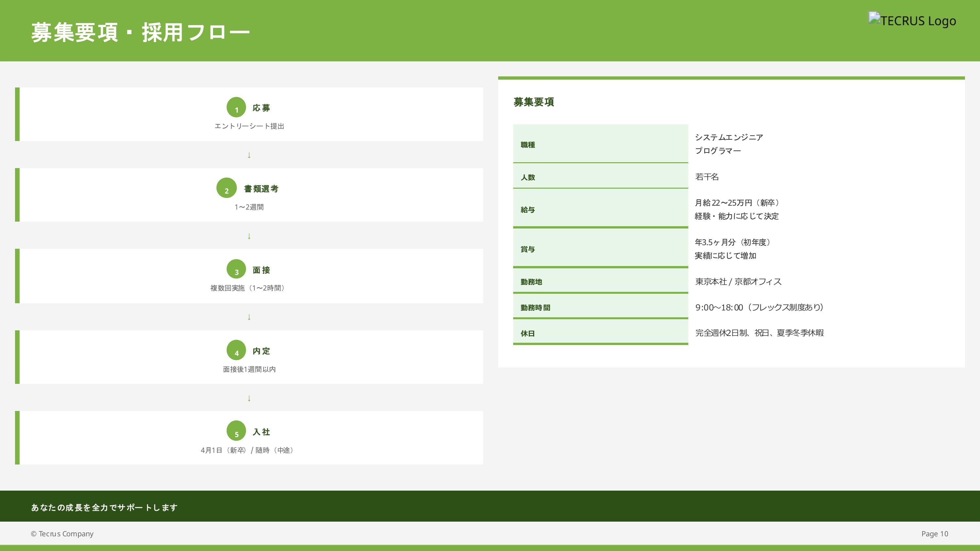Click the エントリーシート提出 text
Screen dimensions: 980x551
click(x=249, y=126)
